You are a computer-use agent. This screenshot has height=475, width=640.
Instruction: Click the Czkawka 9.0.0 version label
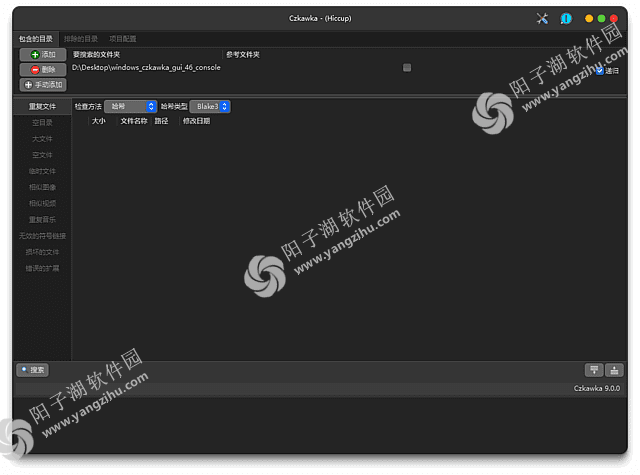click(x=597, y=388)
